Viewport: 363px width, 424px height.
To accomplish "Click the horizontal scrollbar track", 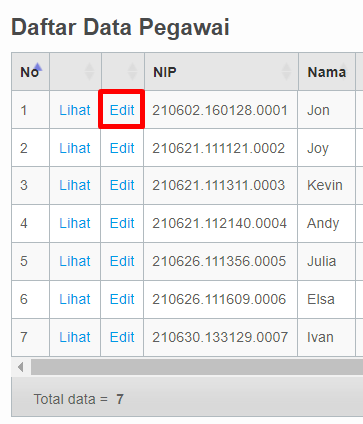I will [x=197, y=367].
